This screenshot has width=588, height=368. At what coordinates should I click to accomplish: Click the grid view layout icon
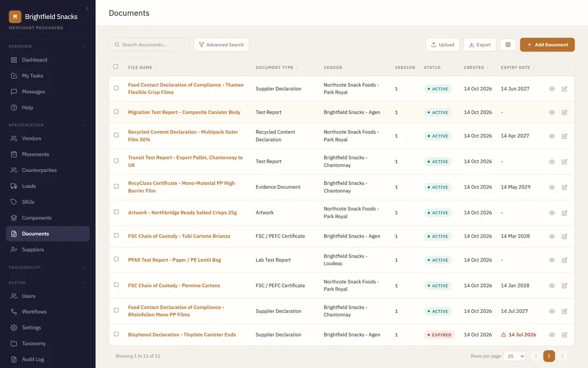[508, 44]
